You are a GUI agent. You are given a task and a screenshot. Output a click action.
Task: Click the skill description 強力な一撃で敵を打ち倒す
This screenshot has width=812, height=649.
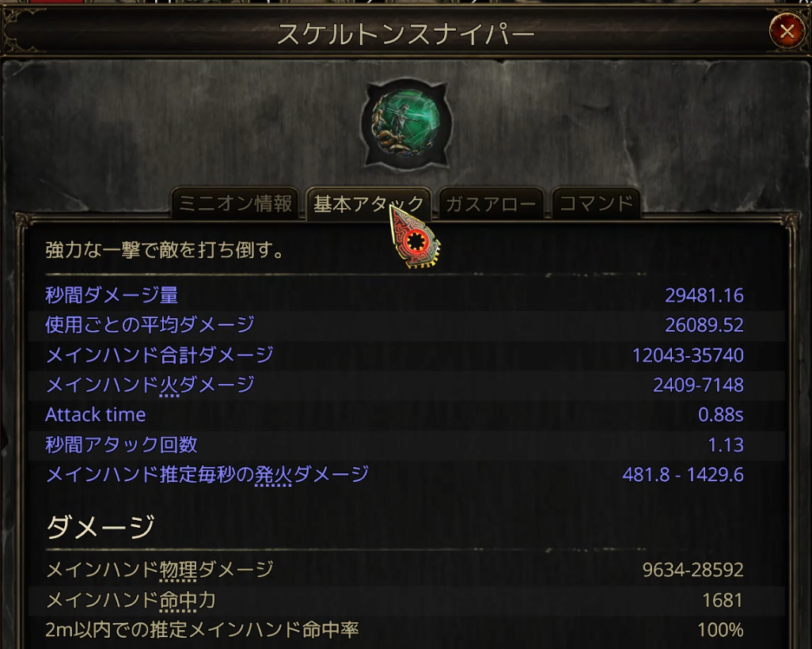(165, 250)
